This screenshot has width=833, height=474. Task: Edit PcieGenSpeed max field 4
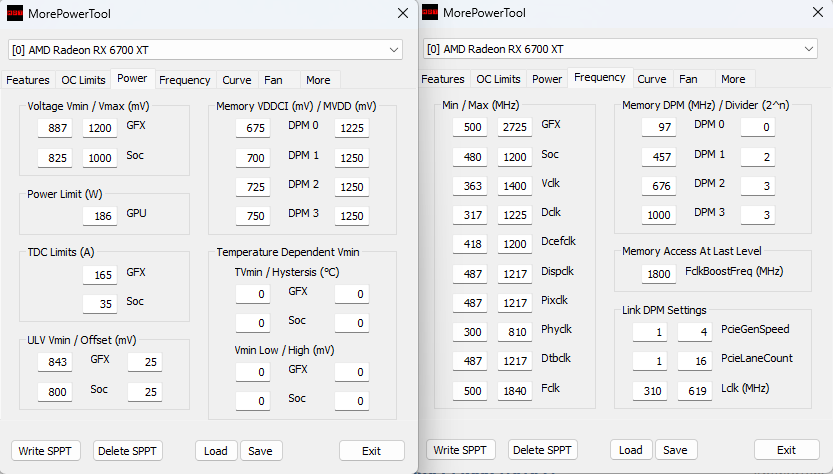(x=695, y=332)
